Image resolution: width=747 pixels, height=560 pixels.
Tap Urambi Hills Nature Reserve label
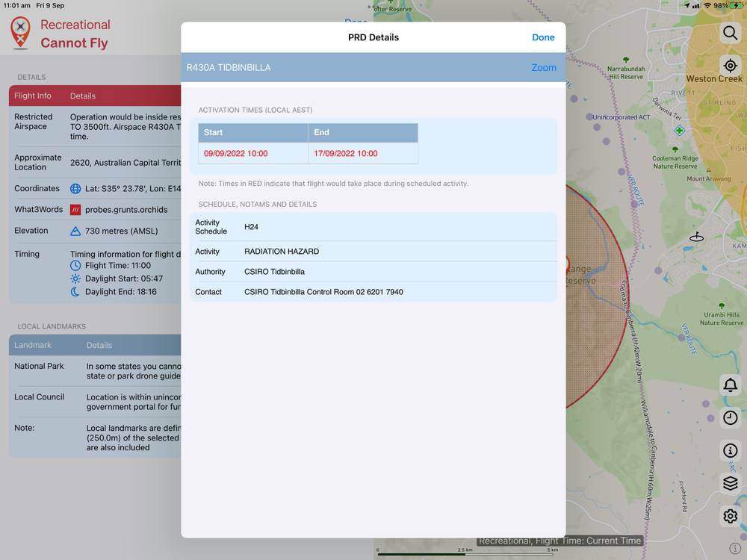tap(722, 319)
